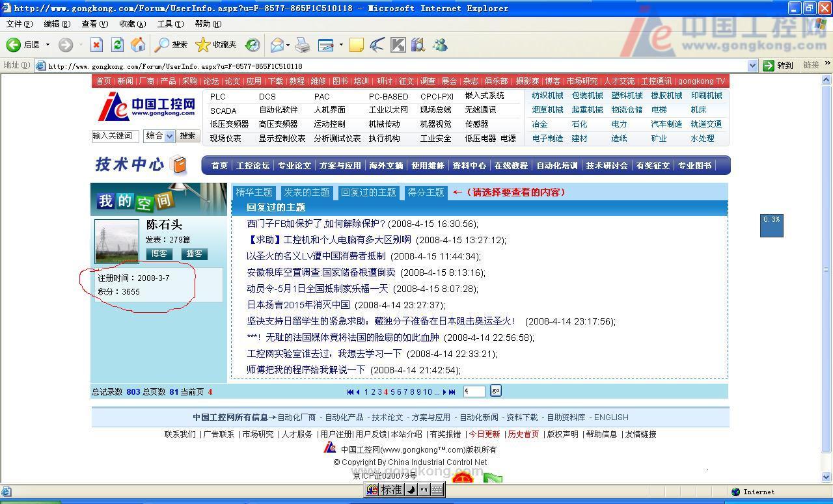Screen dimensions: 833x504
Task: Open the 帮助(H) menu
Action: (x=208, y=24)
